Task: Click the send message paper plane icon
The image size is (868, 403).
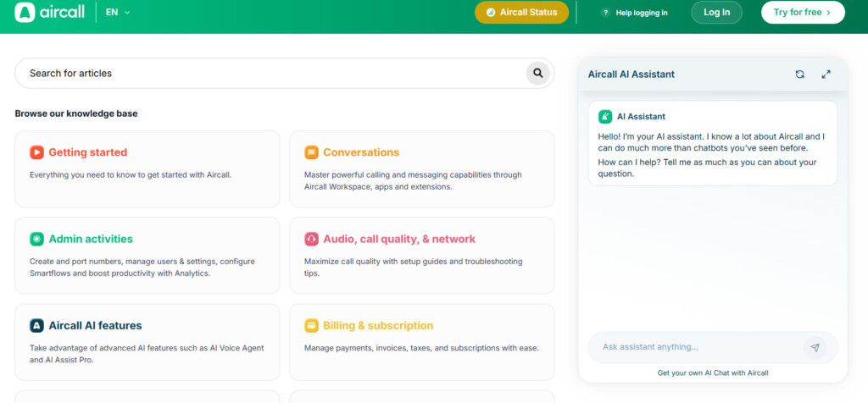Action: pos(815,348)
